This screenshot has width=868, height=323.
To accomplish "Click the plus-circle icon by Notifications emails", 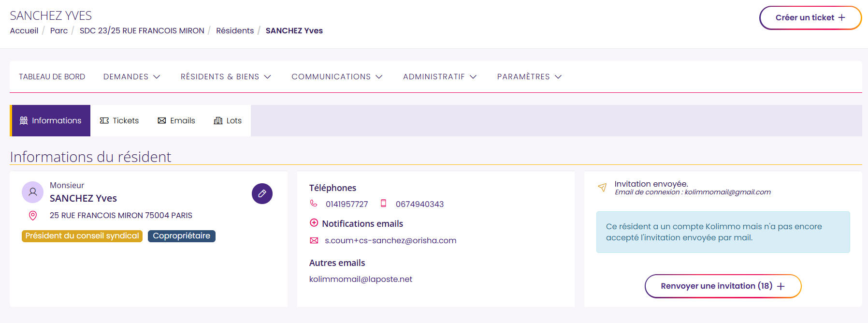I will [x=314, y=223].
